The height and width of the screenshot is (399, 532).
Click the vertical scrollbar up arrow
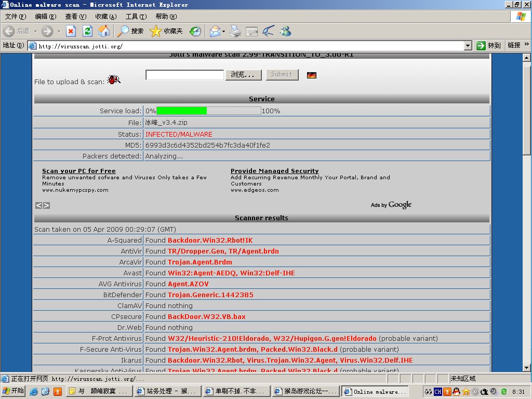tap(527, 58)
